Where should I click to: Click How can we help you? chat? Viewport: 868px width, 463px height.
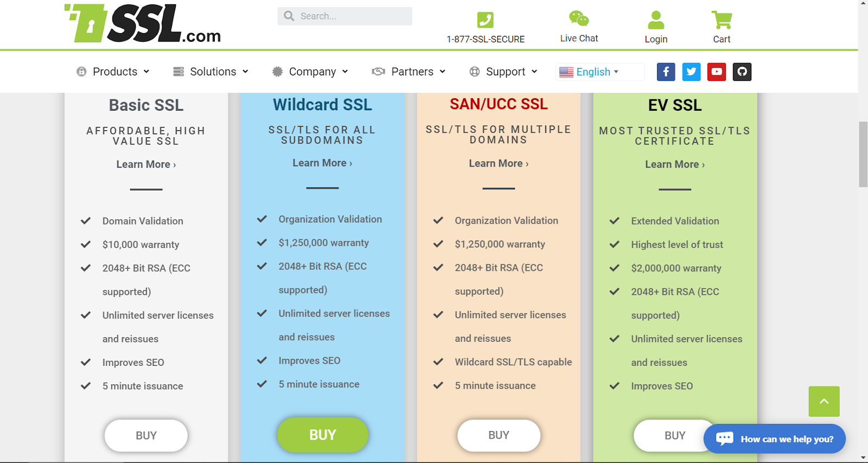click(x=775, y=439)
